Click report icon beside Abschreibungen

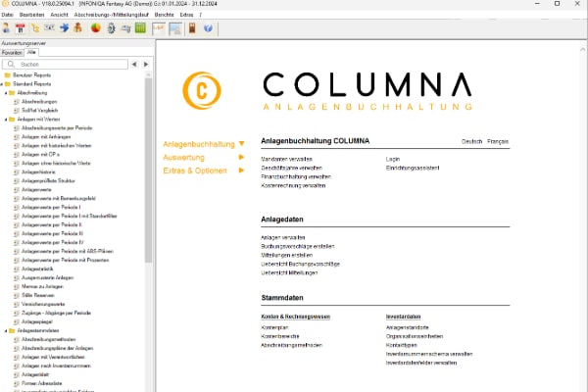point(16,102)
